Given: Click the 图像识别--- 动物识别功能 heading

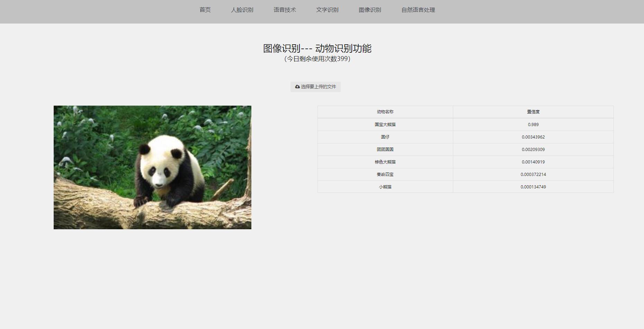Looking at the screenshot, I should click(x=317, y=48).
